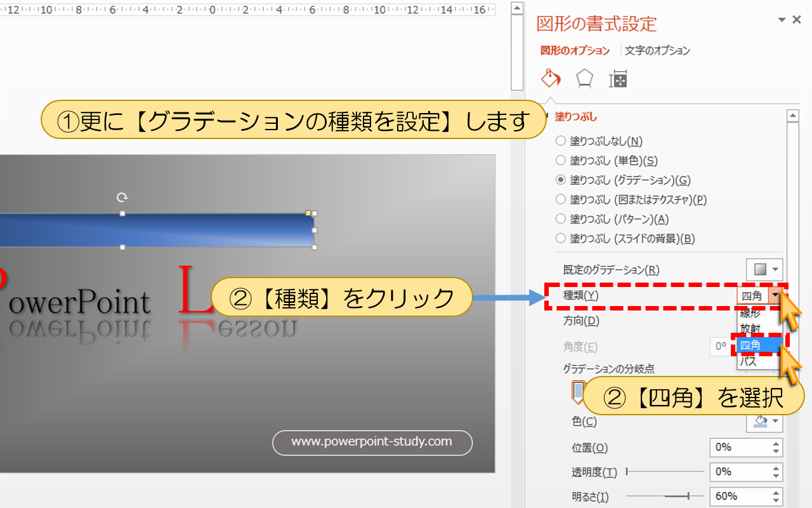
Task: Click the red letter L on slide
Action: click(195, 291)
